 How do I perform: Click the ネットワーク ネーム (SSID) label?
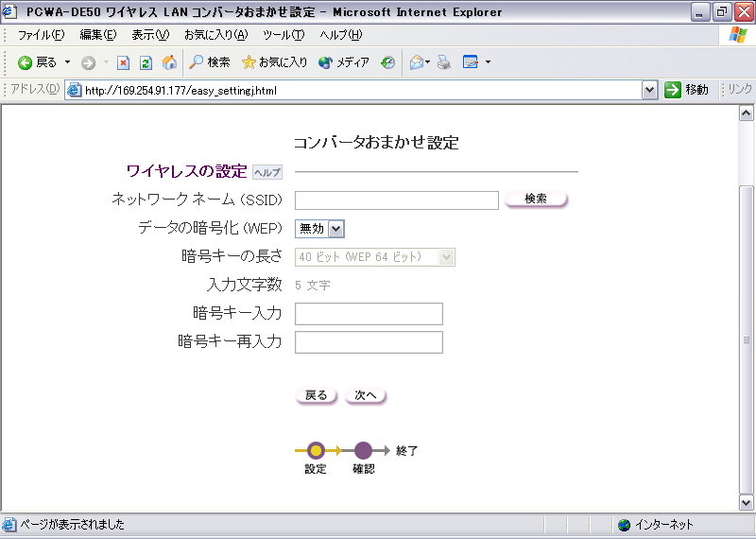(x=197, y=200)
